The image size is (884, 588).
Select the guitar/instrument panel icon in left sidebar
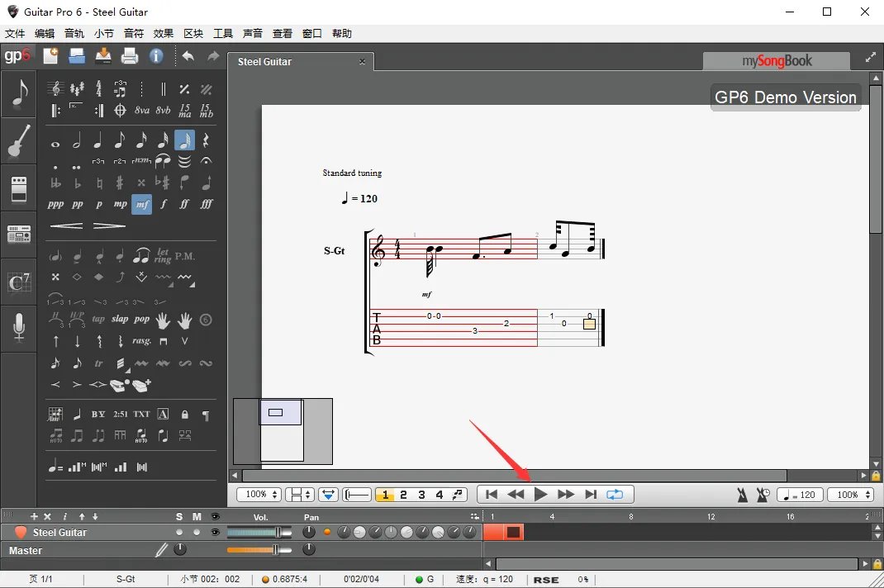18,140
